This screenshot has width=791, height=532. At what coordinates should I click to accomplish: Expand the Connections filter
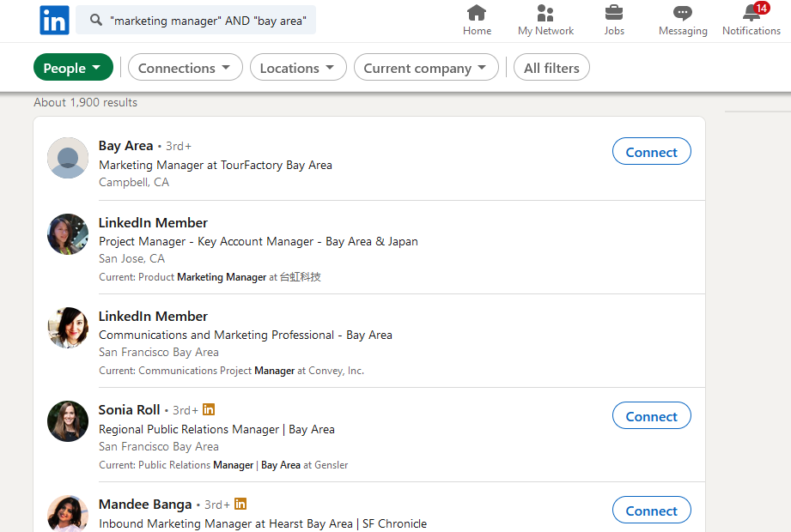pos(186,68)
